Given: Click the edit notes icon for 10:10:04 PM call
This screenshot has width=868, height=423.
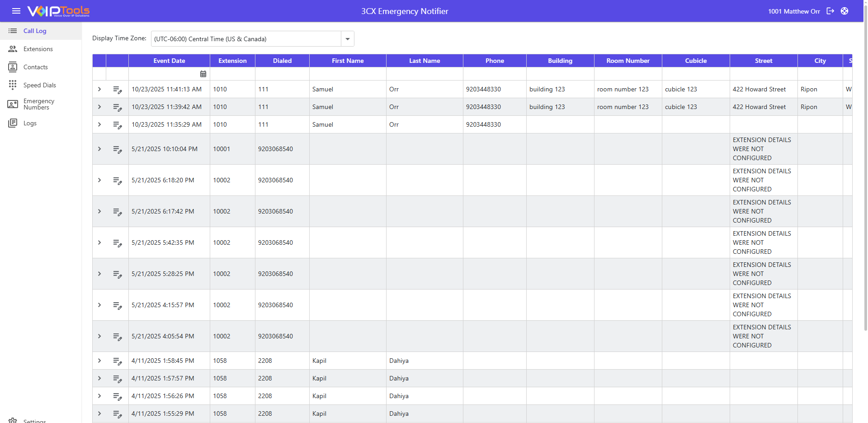Looking at the screenshot, I should pos(118,149).
